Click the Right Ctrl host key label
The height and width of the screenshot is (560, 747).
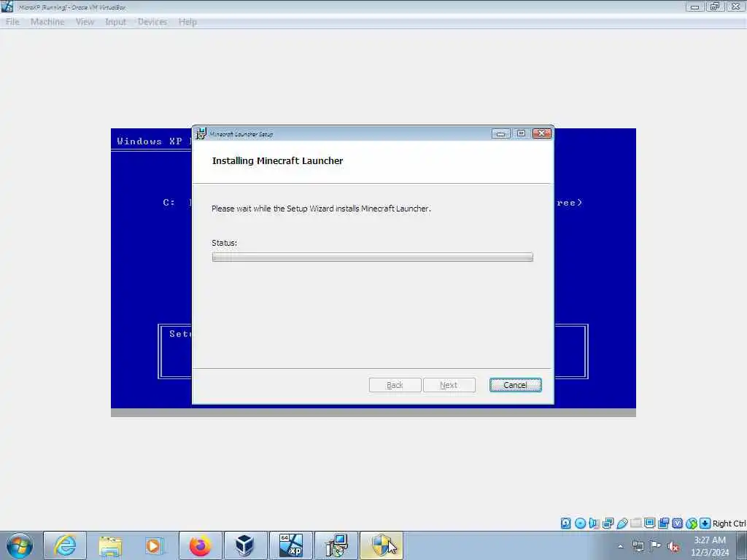pos(729,524)
